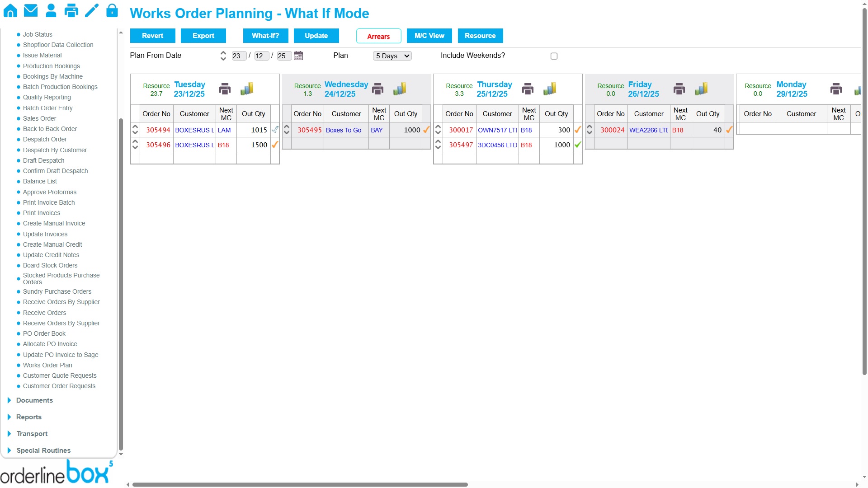Open the mail envelope icon
Viewport: 868px width, 488px height.
[x=31, y=10]
